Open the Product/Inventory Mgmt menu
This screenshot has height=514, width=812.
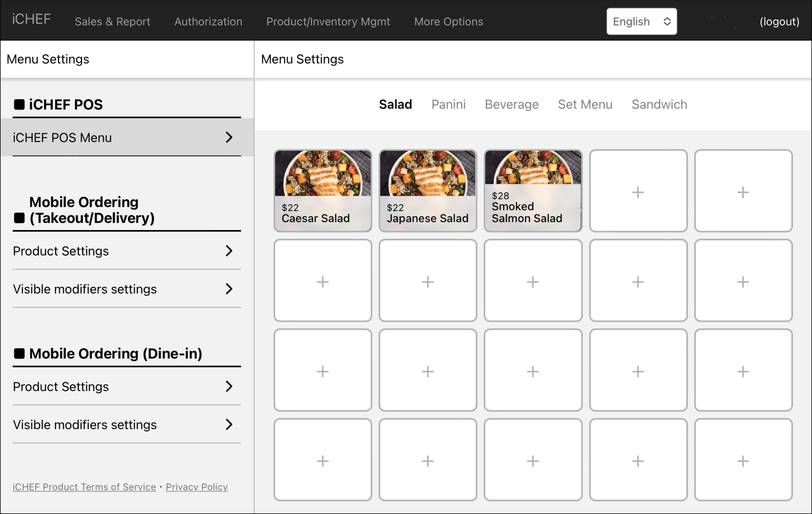click(x=328, y=21)
